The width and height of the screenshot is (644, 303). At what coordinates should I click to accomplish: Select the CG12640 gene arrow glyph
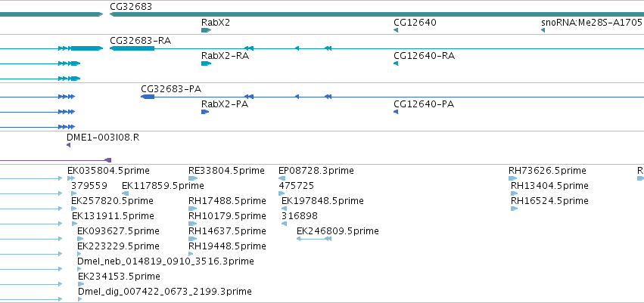coord(396,30)
